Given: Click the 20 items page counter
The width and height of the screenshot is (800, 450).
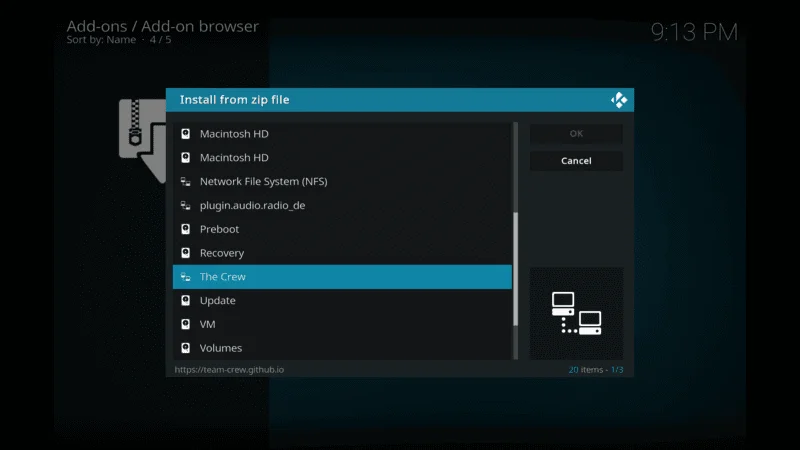Looking at the screenshot, I should point(596,369).
